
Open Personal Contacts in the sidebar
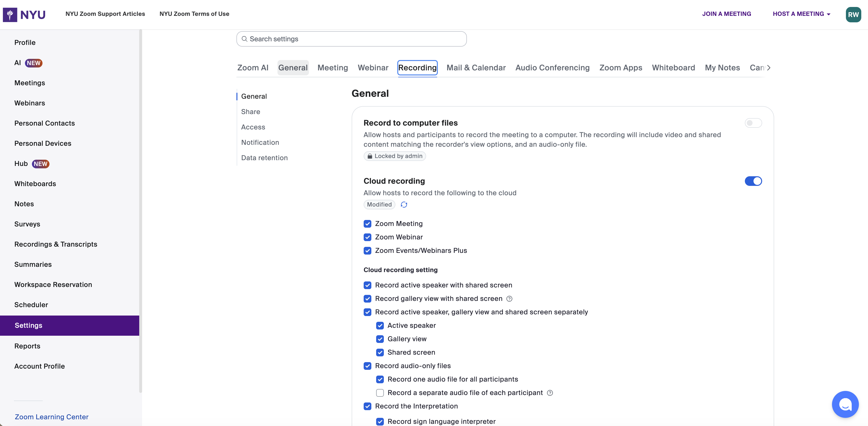pyautogui.click(x=44, y=123)
